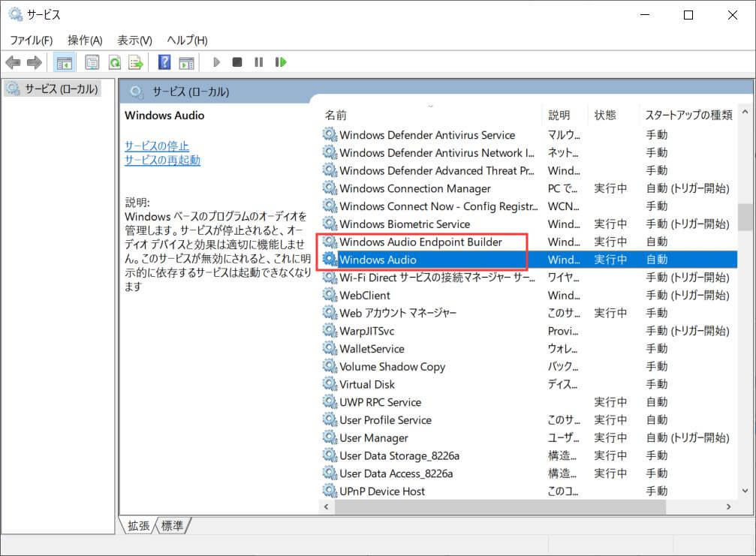The image size is (756, 556).
Task: Click the Refresh toolbar icon
Action: pos(115,62)
